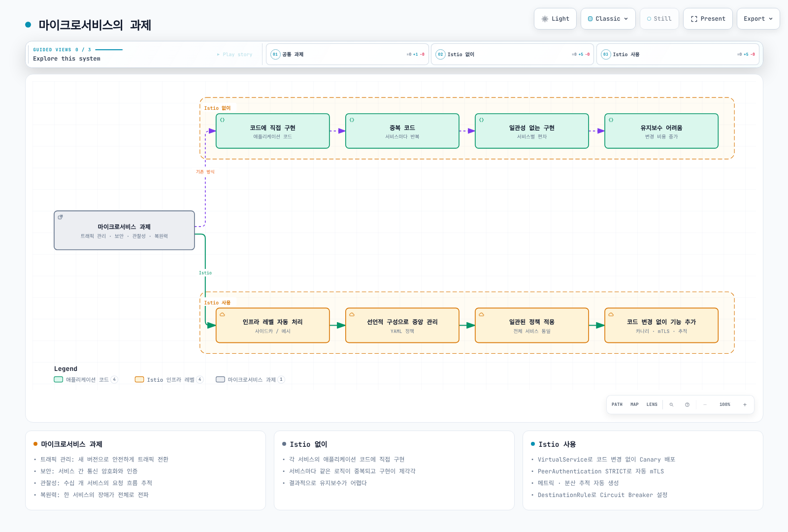
Task: Open the Classic style dropdown
Action: pyautogui.click(x=608, y=19)
